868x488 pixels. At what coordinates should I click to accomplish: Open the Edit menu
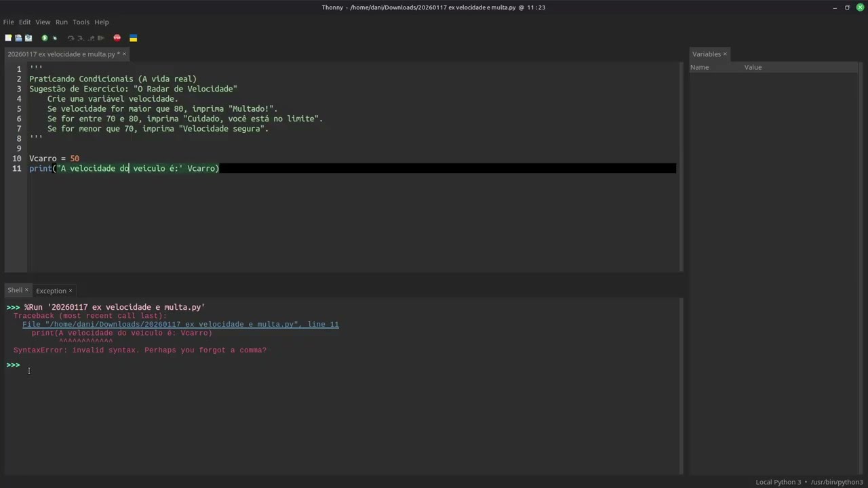pyautogui.click(x=25, y=22)
